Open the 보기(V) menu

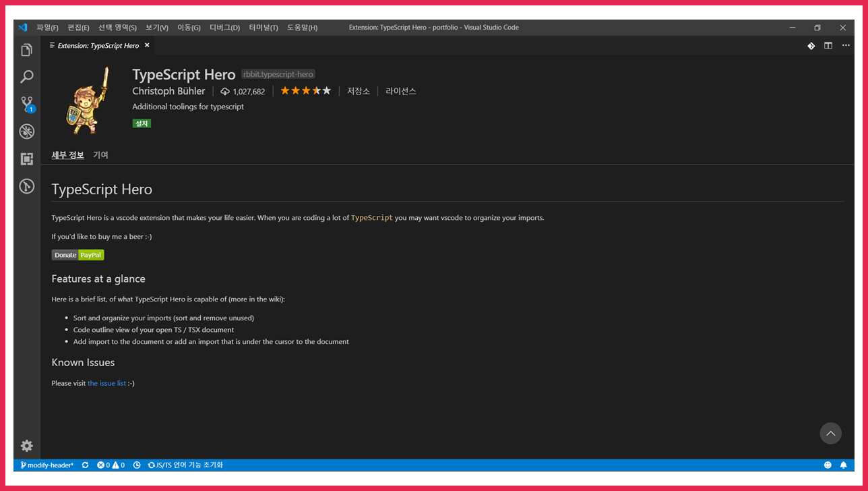pos(157,28)
